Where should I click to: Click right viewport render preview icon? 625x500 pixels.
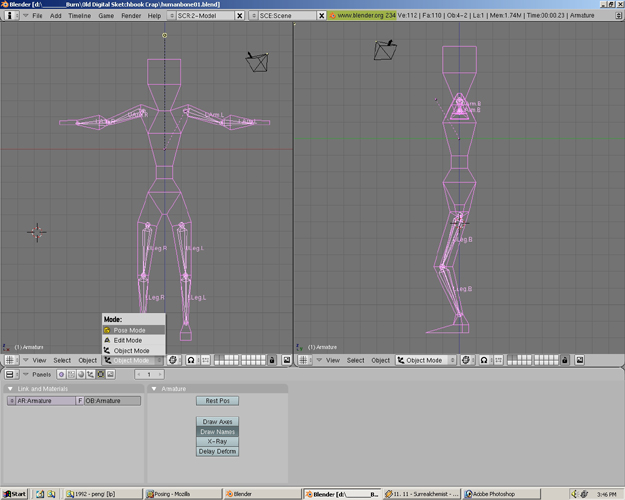[x=580, y=360]
